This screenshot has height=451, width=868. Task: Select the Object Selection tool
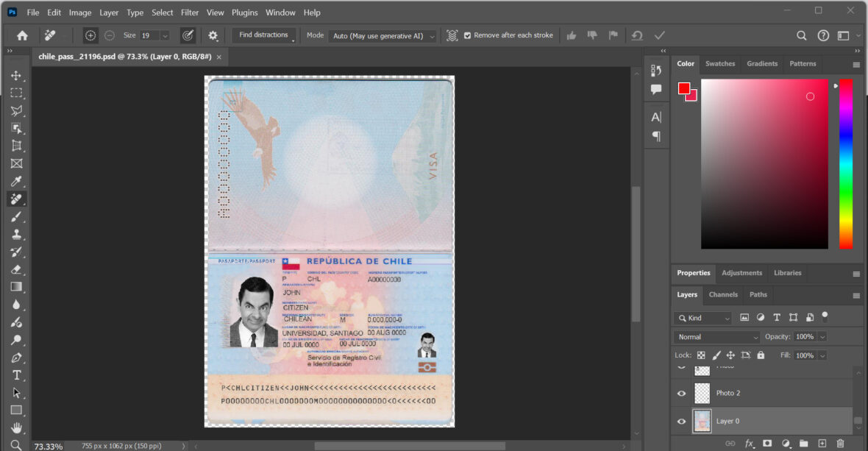pos(16,128)
